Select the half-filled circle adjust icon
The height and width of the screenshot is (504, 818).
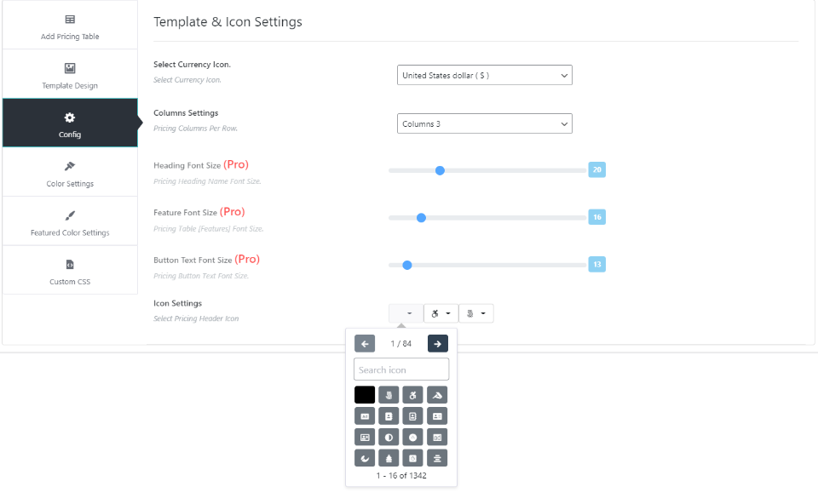(x=389, y=437)
